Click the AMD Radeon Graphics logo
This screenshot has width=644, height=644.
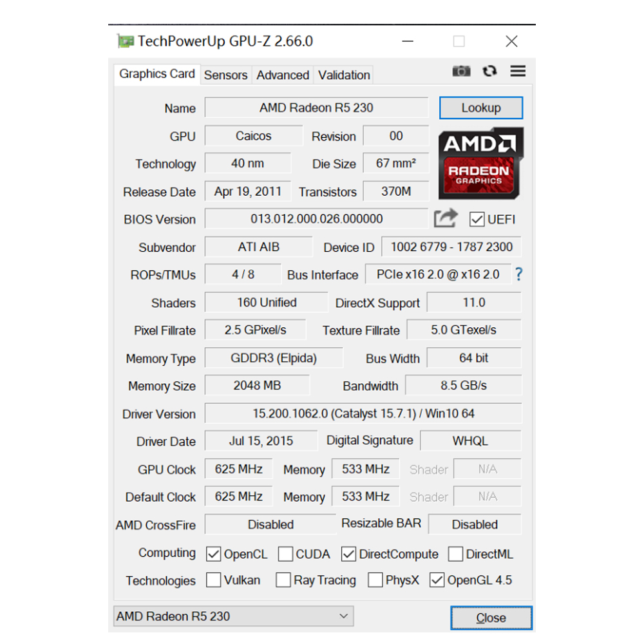tap(481, 164)
